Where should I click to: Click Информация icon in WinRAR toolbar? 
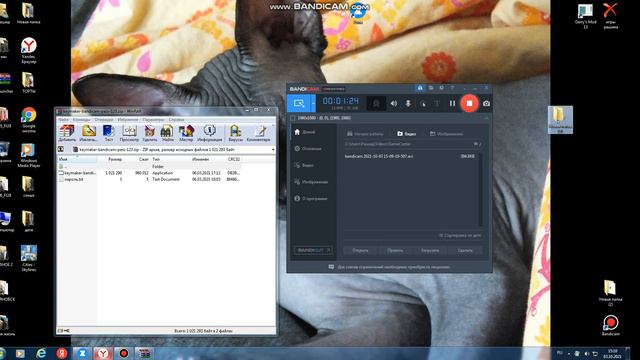[x=210, y=133]
